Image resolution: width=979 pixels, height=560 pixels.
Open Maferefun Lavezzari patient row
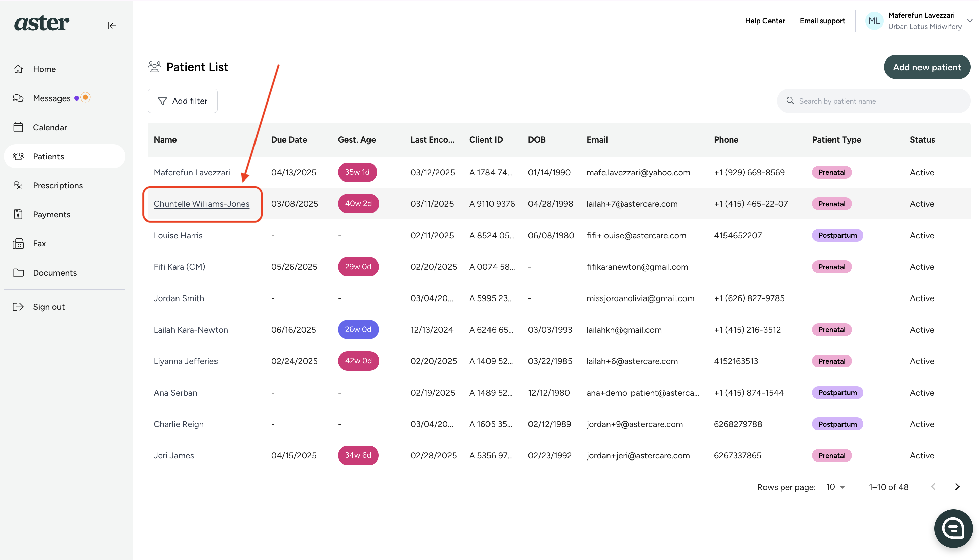[559, 172]
